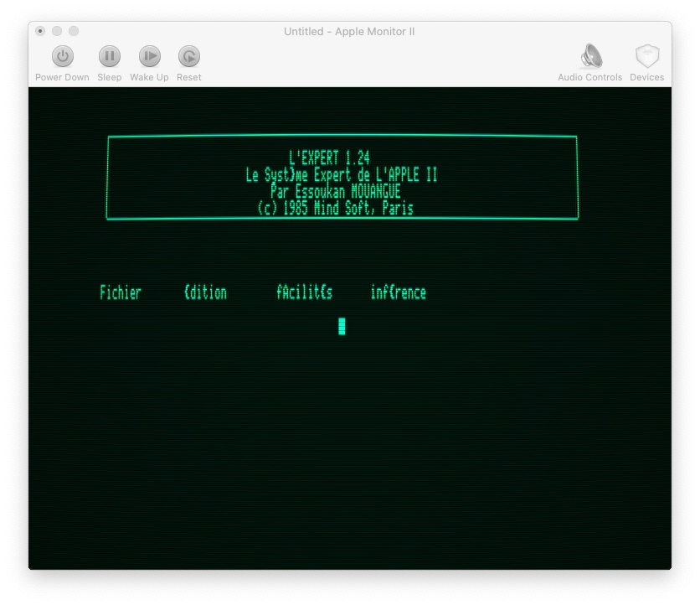This screenshot has width=700, height=605.
Task: Select the Fichier menu in L'EXPERT
Action: (121, 292)
